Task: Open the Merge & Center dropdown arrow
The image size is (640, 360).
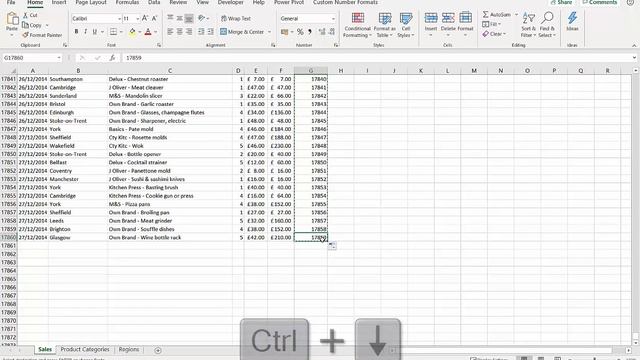Action: coord(269,32)
